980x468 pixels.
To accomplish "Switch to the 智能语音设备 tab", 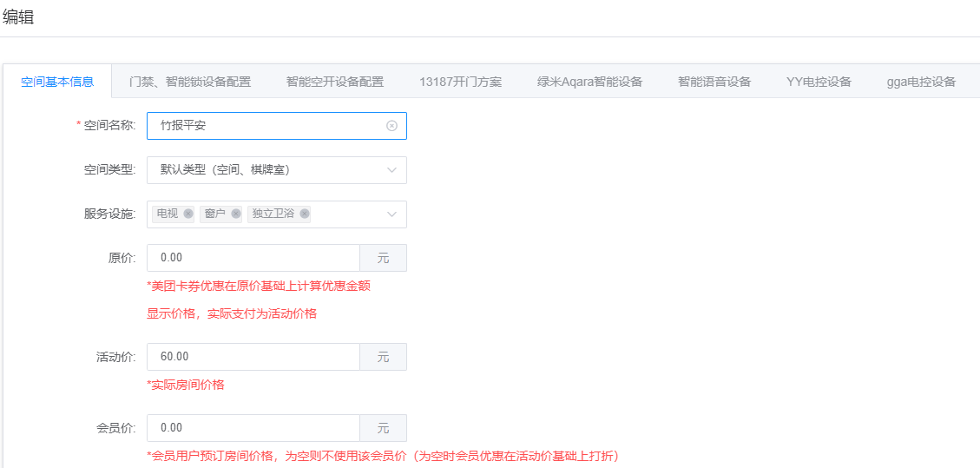I will pyautogui.click(x=714, y=82).
